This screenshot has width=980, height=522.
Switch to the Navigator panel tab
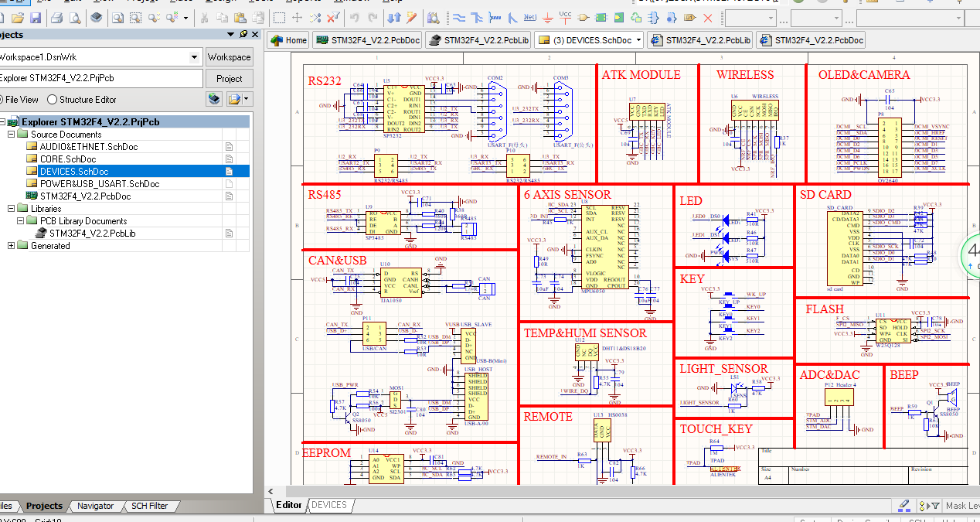point(95,506)
